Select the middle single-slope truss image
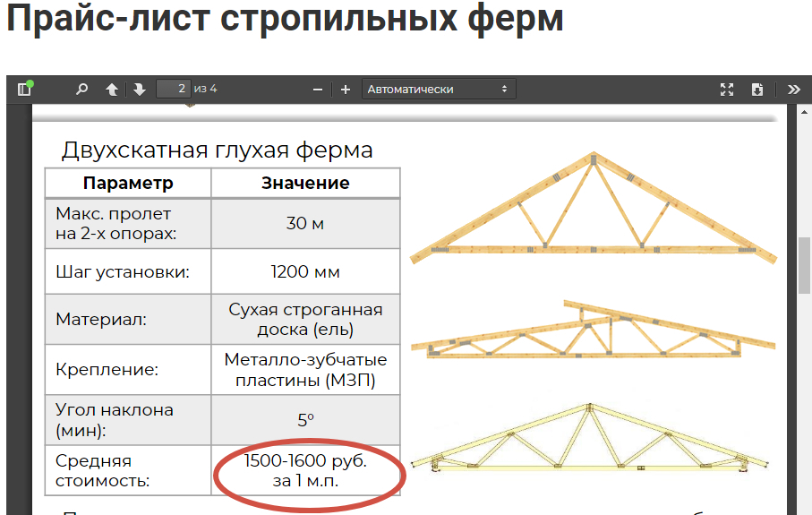 coord(593,330)
